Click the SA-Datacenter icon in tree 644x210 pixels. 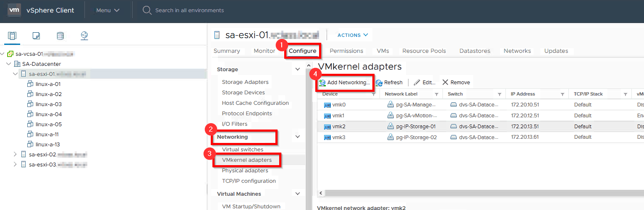(x=17, y=64)
